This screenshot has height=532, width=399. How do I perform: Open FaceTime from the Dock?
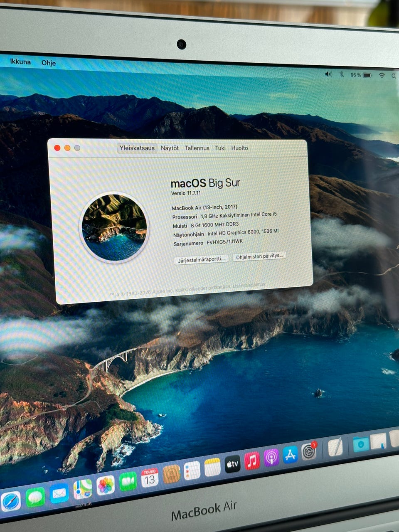click(128, 481)
